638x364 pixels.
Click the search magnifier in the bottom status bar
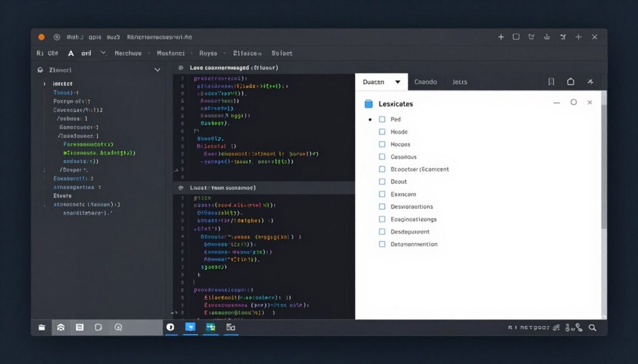pos(593,327)
